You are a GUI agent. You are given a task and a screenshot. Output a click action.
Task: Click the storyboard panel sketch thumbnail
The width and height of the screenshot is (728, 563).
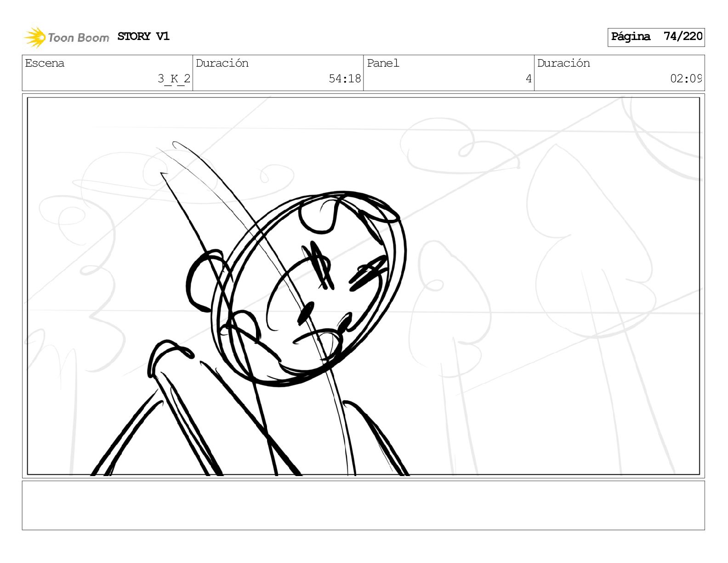pos(363,286)
